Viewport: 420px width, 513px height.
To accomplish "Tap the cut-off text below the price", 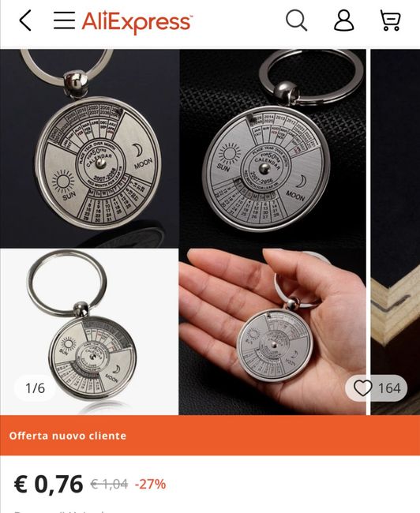I will pyautogui.click(x=59, y=511).
